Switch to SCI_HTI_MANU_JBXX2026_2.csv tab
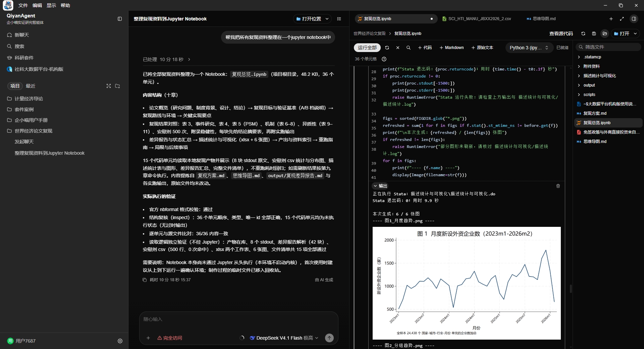The height and width of the screenshot is (349, 644). tap(476, 19)
